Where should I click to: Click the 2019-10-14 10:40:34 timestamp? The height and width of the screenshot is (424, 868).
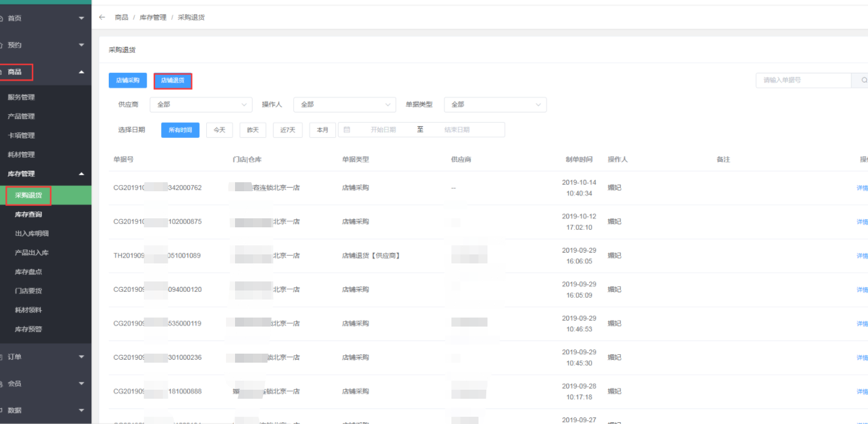pos(579,188)
